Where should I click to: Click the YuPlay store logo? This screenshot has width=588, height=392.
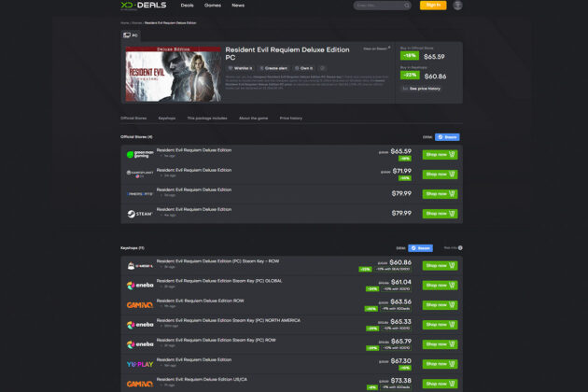[140, 364]
